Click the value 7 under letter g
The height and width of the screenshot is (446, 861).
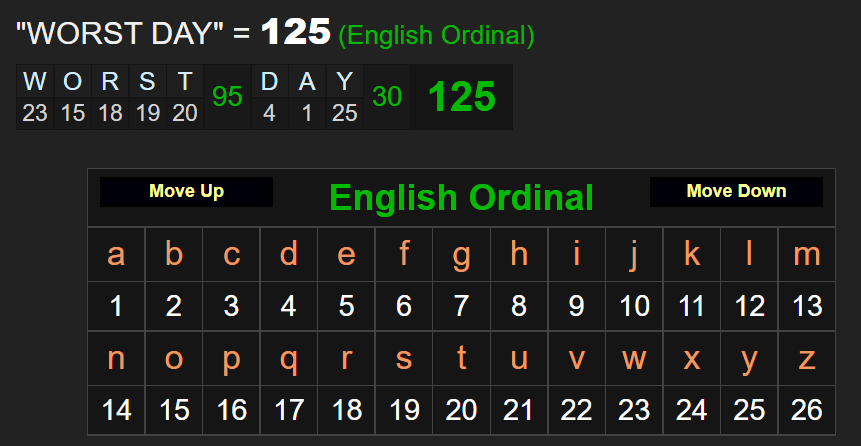click(461, 306)
